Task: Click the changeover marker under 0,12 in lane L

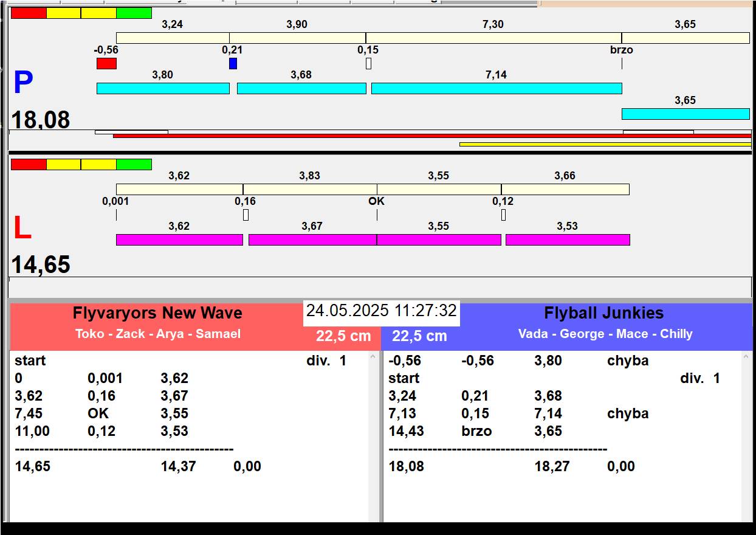Action: point(503,215)
